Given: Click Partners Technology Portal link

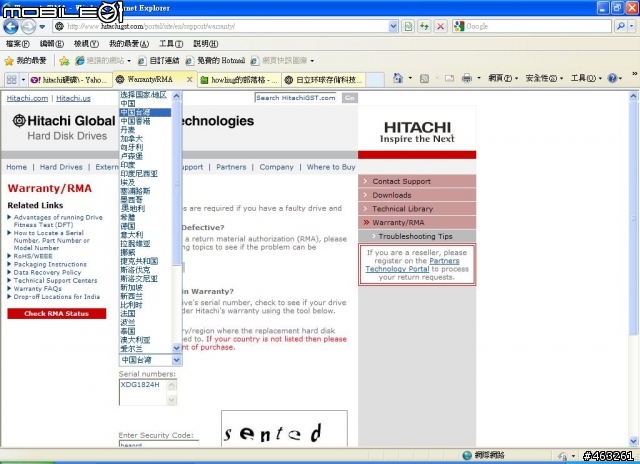Looking at the screenshot, I should pyautogui.click(x=412, y=265).
